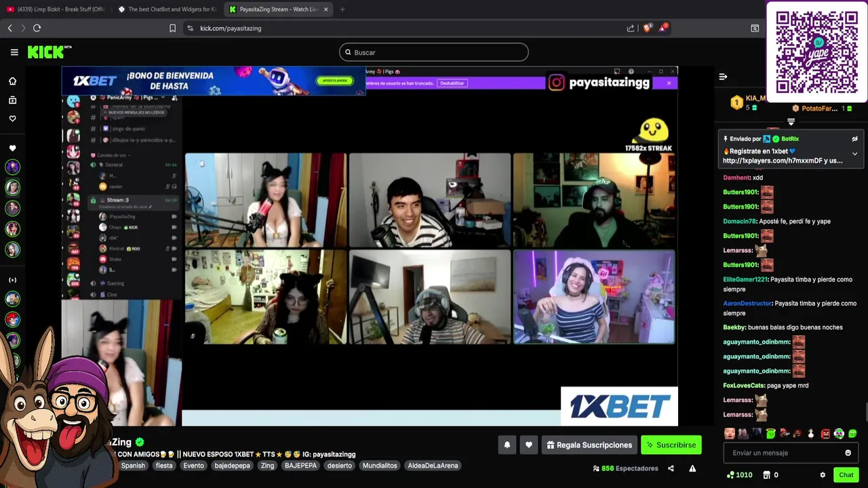868x488 pixels.
Task: Insert the goose quick emote
Action: [811, 434]
